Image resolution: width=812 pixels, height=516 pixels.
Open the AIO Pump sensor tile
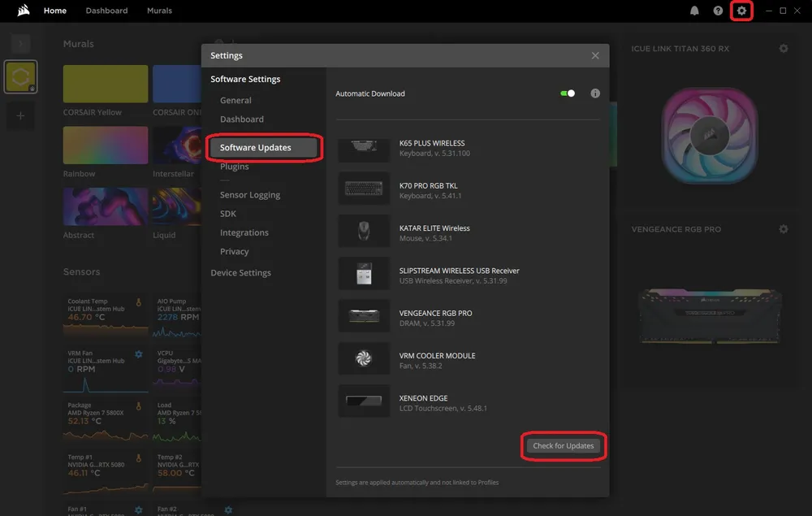point(177,317)
